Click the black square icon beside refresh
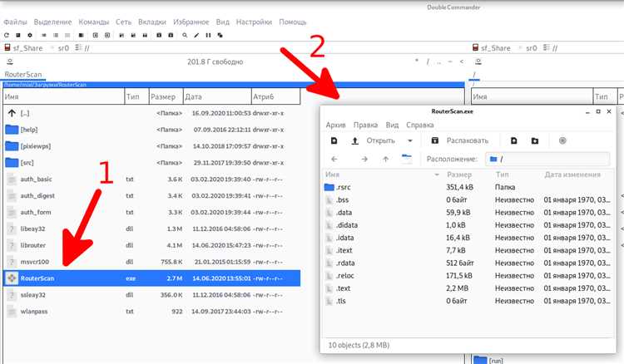The height and width of the screenshot is (364, 624). tap(18, 35)
